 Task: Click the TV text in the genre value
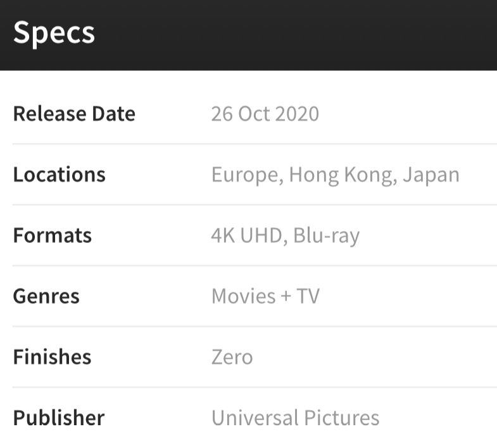point(308,296)
